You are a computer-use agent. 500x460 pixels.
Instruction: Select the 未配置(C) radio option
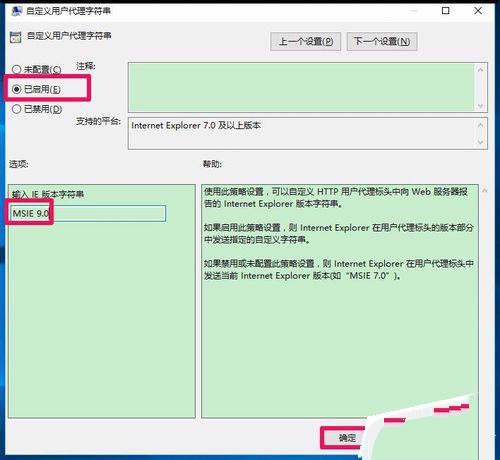click(16, 69)
